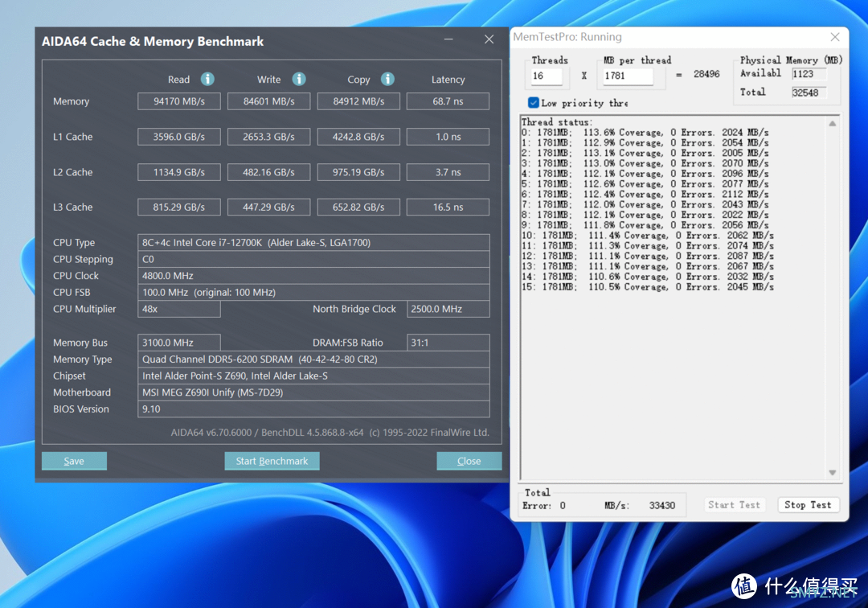Viewport: 868px width, 608px height.
Task: Click the Memory Read result 94170 MB/s
Action: (x=178, y=101)
